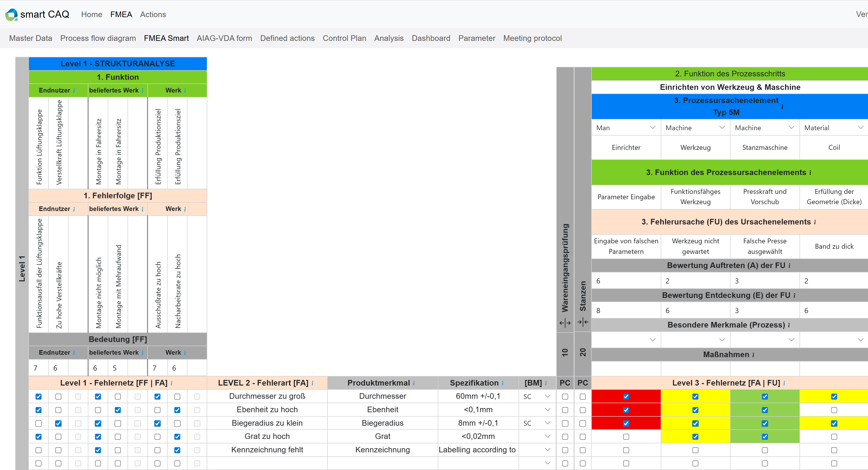The image size is (868, 470).
Task: Go to Actions in top navigation
Action: 153,14
